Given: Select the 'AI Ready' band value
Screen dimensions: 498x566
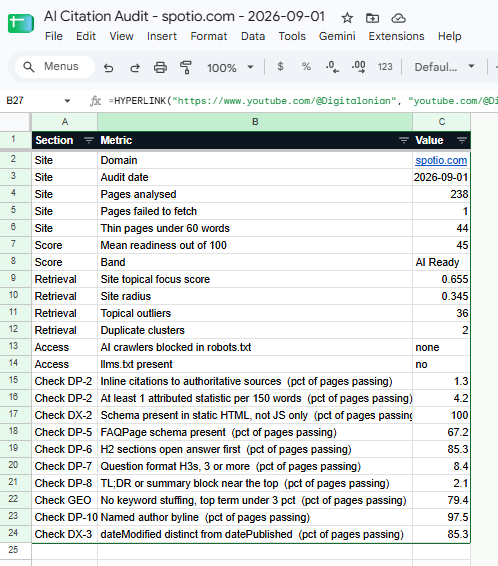Looking at the screenshot, I should coord(442,262).
